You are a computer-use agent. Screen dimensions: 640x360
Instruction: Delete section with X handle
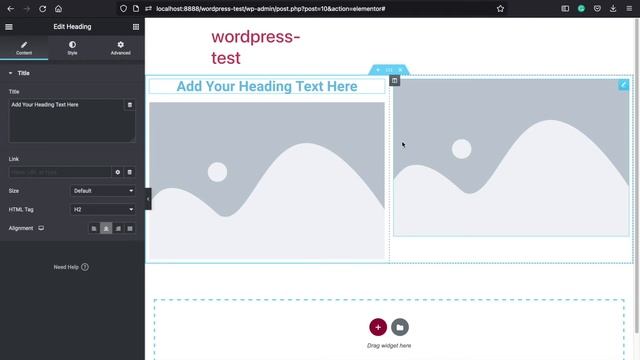(x=400, y=70)
